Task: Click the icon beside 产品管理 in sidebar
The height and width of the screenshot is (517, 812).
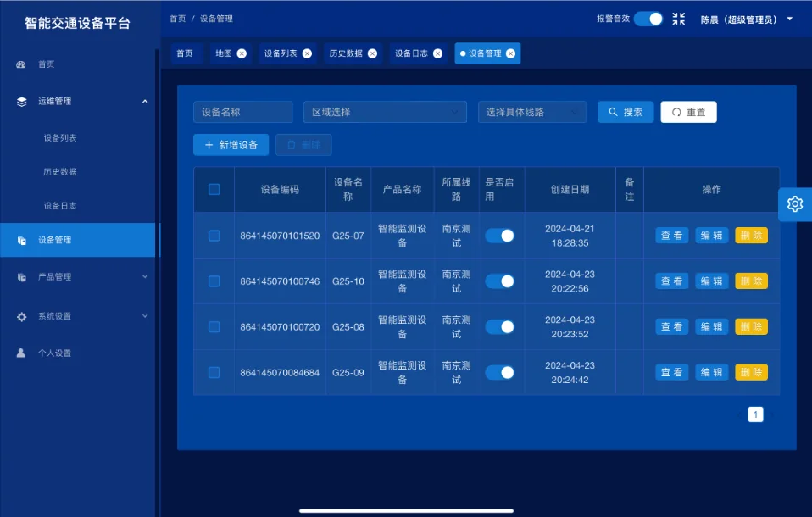Action: tap(22, 277)
